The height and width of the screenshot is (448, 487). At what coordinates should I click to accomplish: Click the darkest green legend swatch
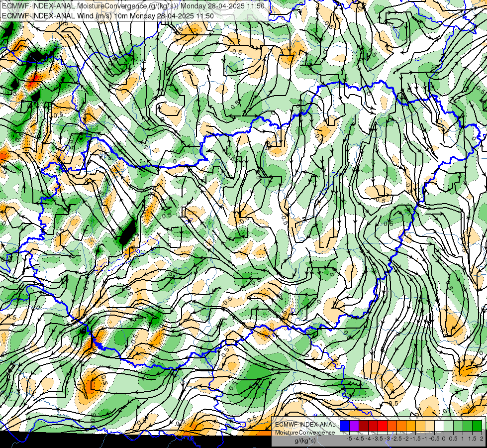click(477, 426)
